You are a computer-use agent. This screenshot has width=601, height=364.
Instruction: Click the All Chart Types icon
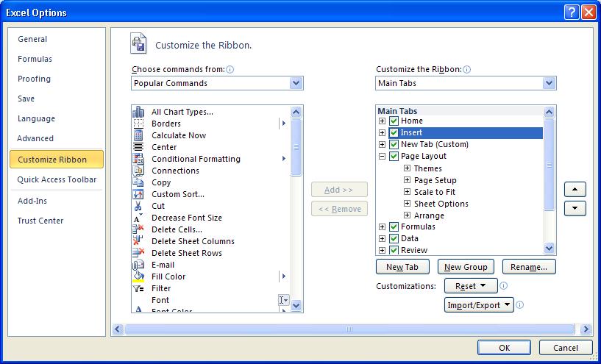point(138,112)
